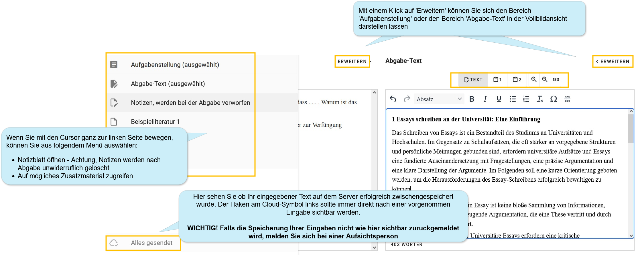
Task: Insert a bulleted list
Action: [513, 99]
